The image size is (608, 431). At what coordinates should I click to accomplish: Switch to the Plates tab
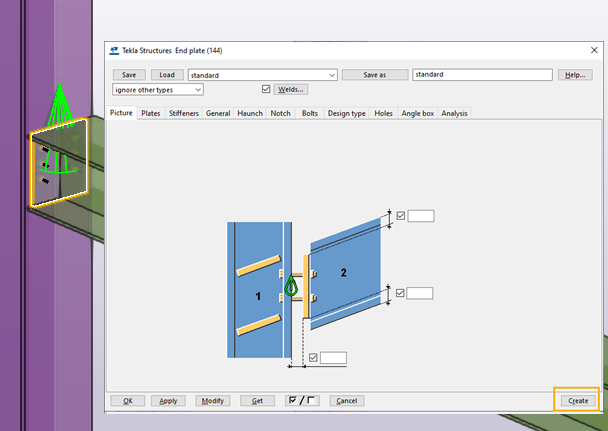coord(151,113)
